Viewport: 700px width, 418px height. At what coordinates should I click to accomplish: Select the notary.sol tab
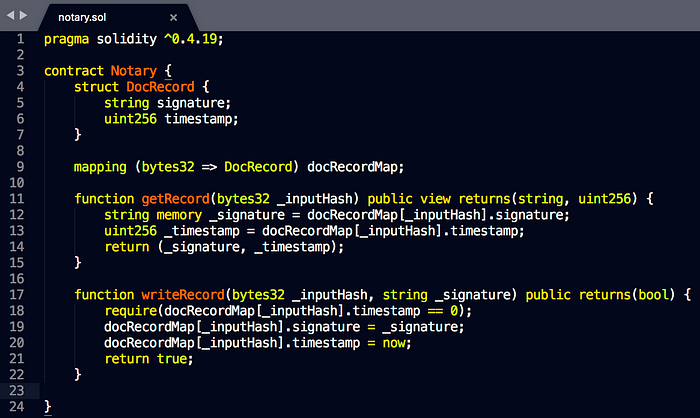coord(82,17)
